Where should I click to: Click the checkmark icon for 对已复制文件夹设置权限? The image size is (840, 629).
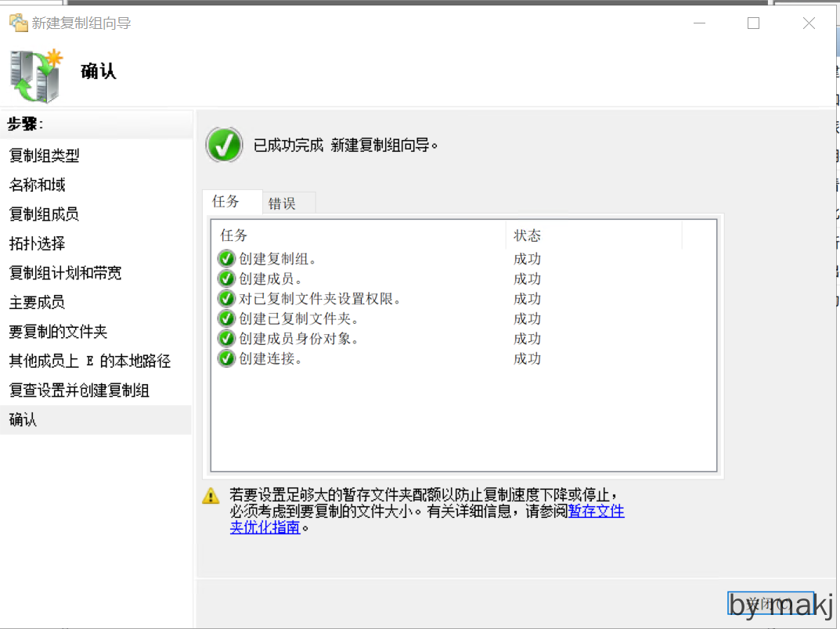[226, 299]
